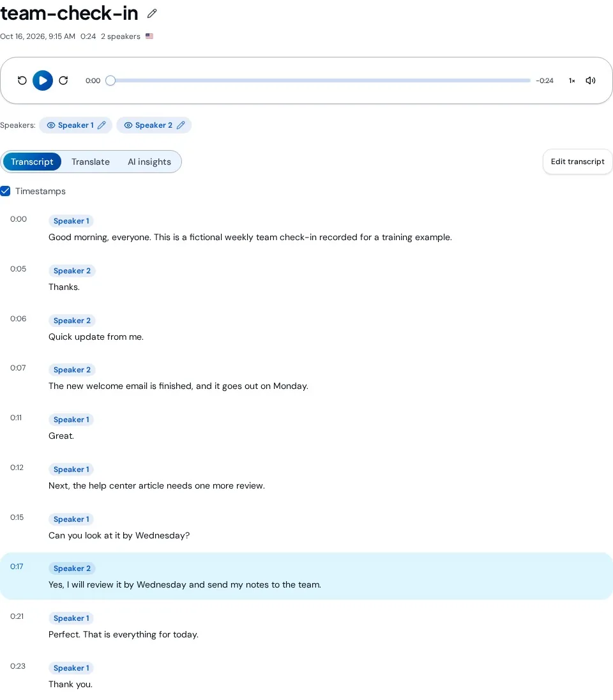This screenshot has width=613, height=700.
Task: Jump to timestamp 0:06
Action: click(x=19, y=319)
